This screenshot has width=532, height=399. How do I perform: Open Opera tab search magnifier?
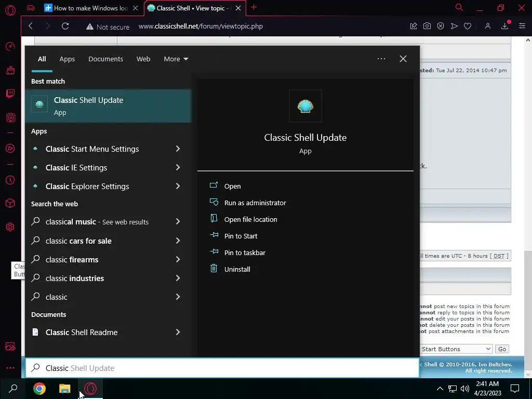click(459, 7)
